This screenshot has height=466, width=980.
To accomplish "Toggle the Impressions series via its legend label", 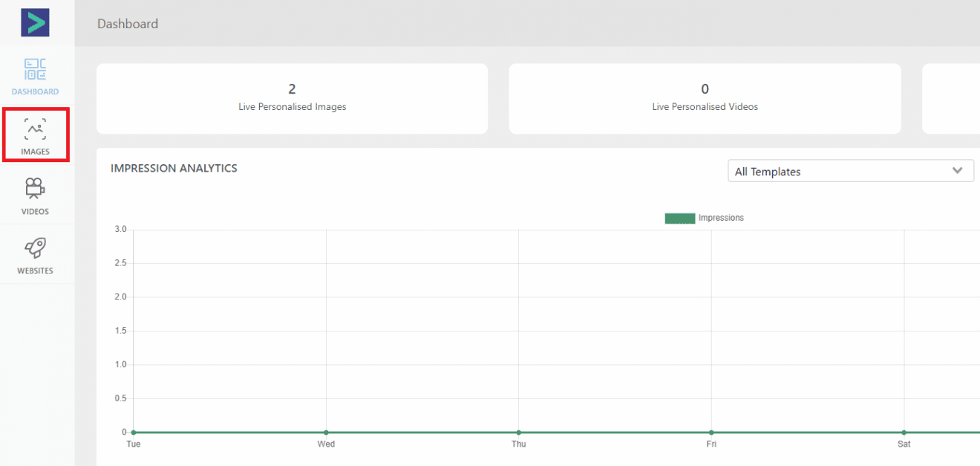I will pyautogui.click(x=720, y=218).
